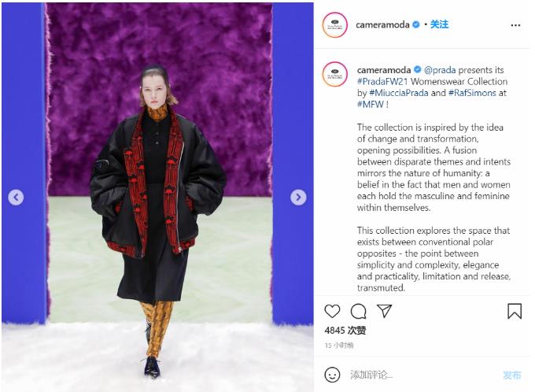Image resolution: width=535 pixels, height=392 pixels.
Task: Share post via paper plane icon
Action: pos(384,311)
